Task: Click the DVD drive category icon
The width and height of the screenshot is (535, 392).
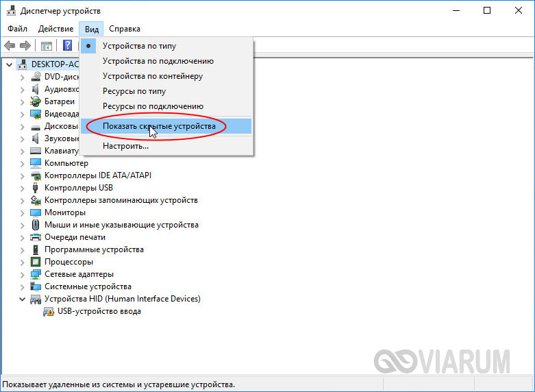Action: click(x=36, y=77)
